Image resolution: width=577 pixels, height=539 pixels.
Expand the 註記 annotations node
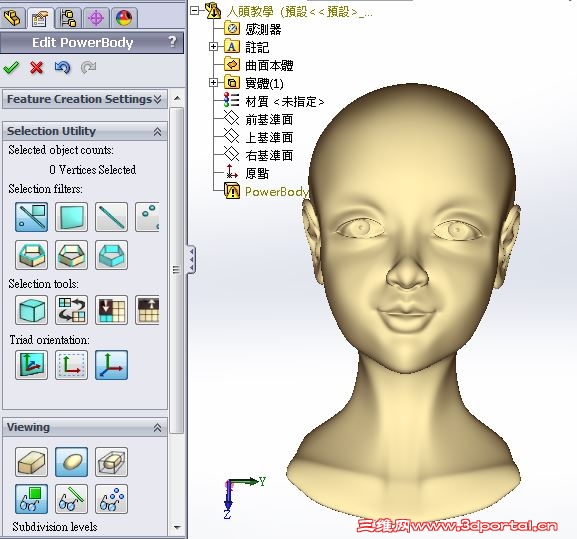click(x=213, y=47)
